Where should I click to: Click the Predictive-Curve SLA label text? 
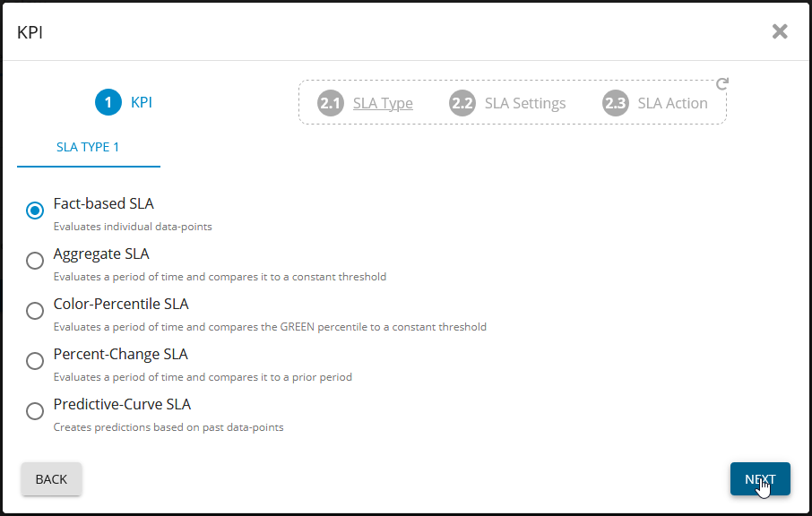(122, 404)
